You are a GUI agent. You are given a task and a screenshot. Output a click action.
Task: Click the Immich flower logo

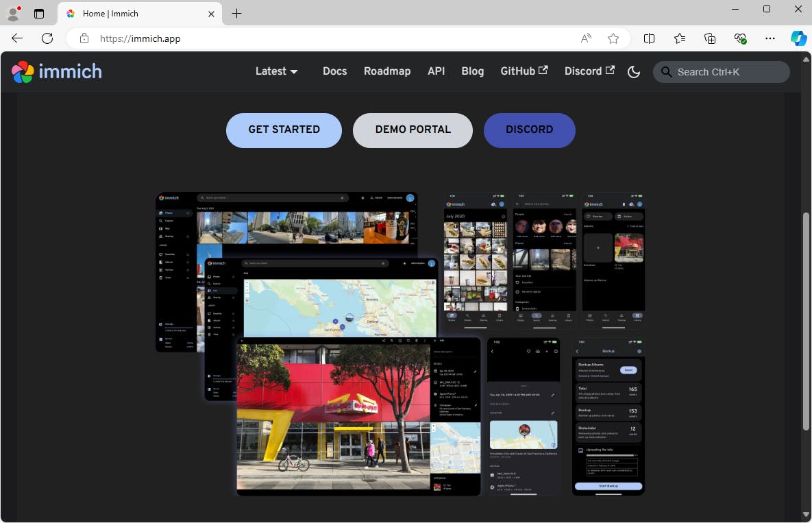(x=23, y=71)
